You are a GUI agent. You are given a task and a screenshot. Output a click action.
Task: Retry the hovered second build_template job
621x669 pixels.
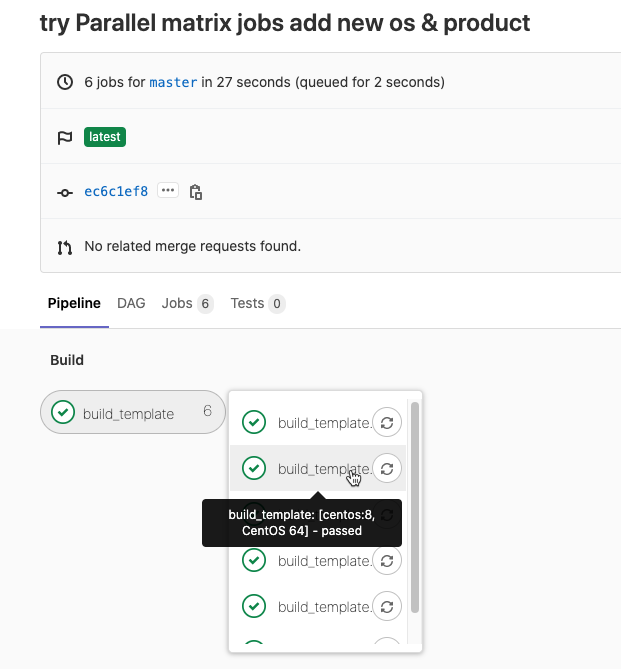(387, 468)
